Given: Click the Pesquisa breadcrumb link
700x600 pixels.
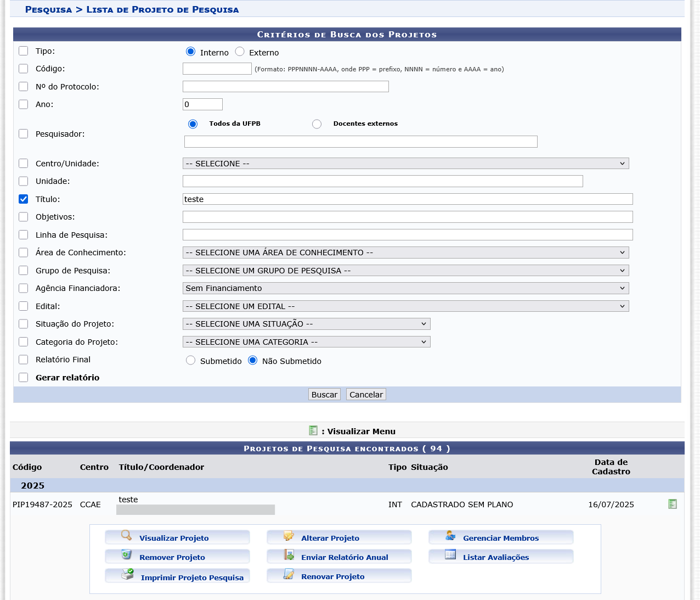Looking at the screenshot, I should pos(48,10).
